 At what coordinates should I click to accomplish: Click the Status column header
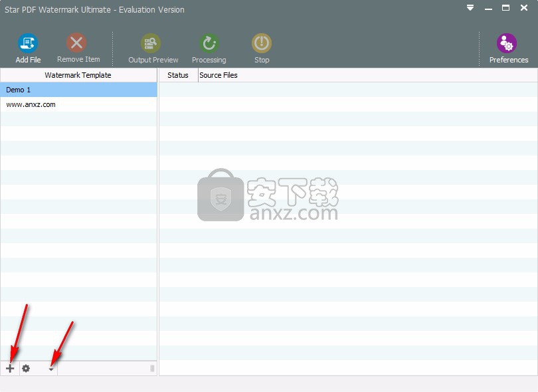(178, 75)
